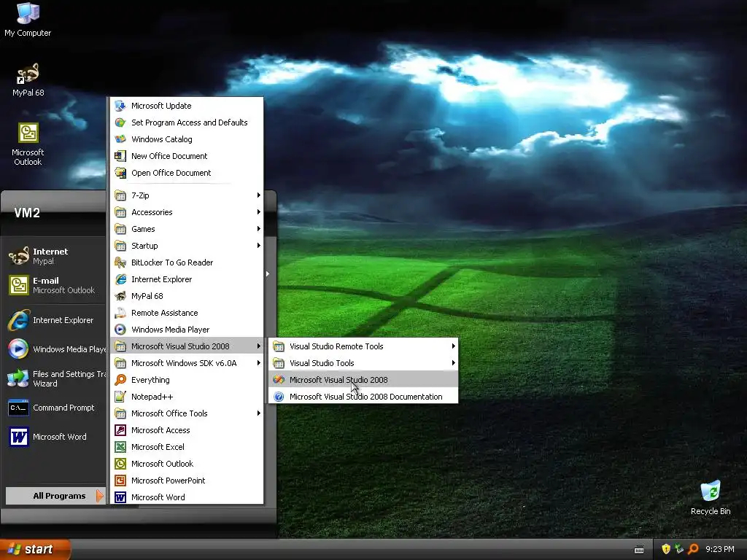Open Remote Assistance
Image resolution: width=747 pixels, height=560 pixels.
pyautogui.click(x=187, y=313)
